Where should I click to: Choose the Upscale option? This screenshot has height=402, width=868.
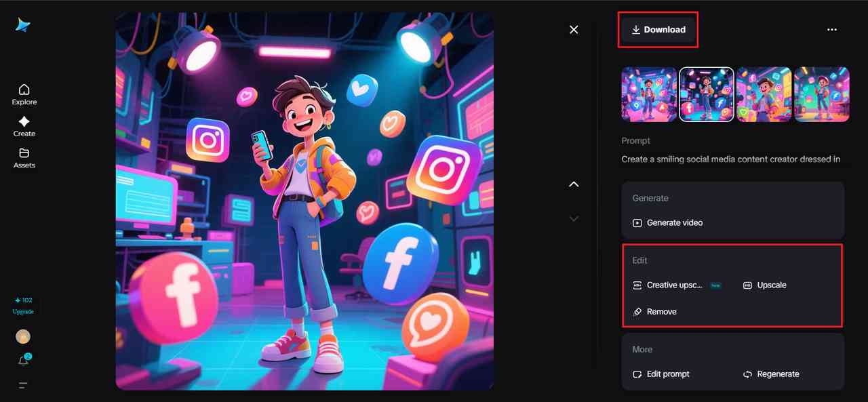click(x=764, y=285)
